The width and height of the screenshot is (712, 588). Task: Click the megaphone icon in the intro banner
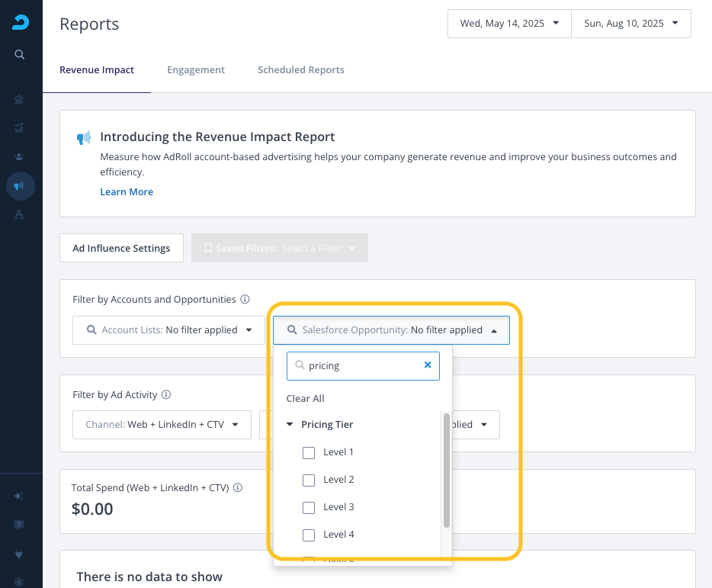coord(84,138)
